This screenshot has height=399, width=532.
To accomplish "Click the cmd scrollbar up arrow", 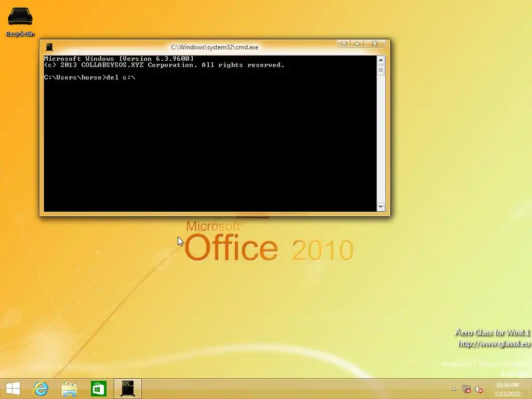I will pyautogui.click(x=381, y=60).
